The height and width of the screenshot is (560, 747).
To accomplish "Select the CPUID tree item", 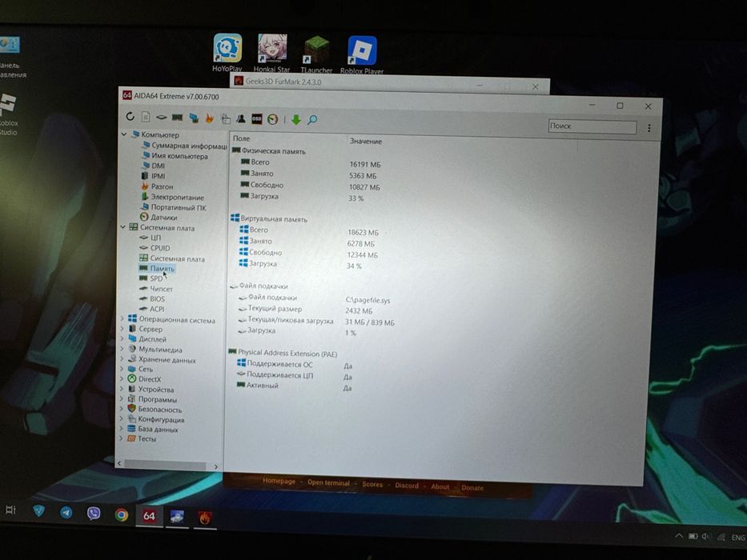I will pos(155,248).
